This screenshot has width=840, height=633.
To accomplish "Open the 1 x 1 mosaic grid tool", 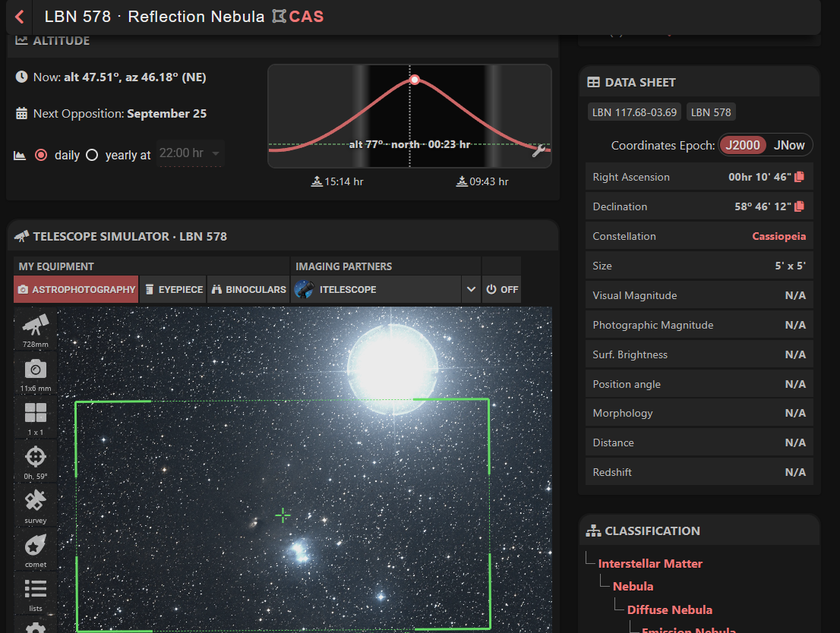I will click(x=36, y=417).
